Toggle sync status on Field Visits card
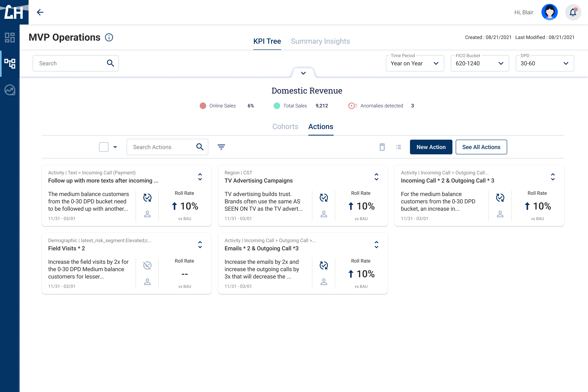 click(147, 265)
